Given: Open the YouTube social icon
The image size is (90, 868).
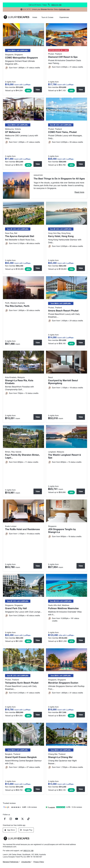Looking at the screenshot, I should pyautogui.click(x=17, y=819).
